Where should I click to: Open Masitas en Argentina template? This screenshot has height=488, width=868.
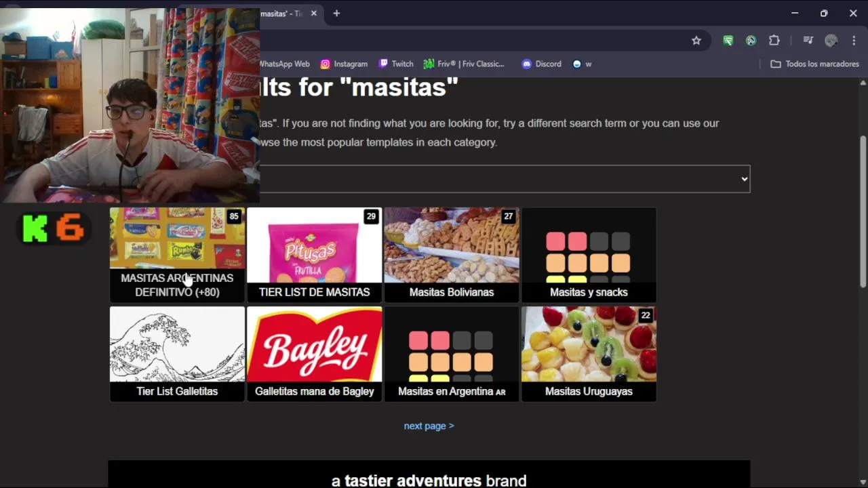[x=452, y=354]
